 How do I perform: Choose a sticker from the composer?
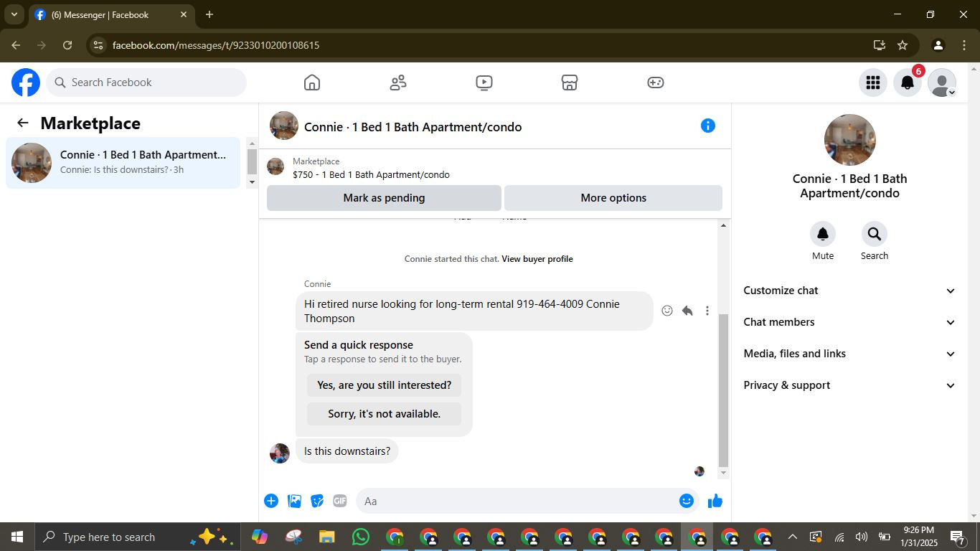click(x=317, y=501)
